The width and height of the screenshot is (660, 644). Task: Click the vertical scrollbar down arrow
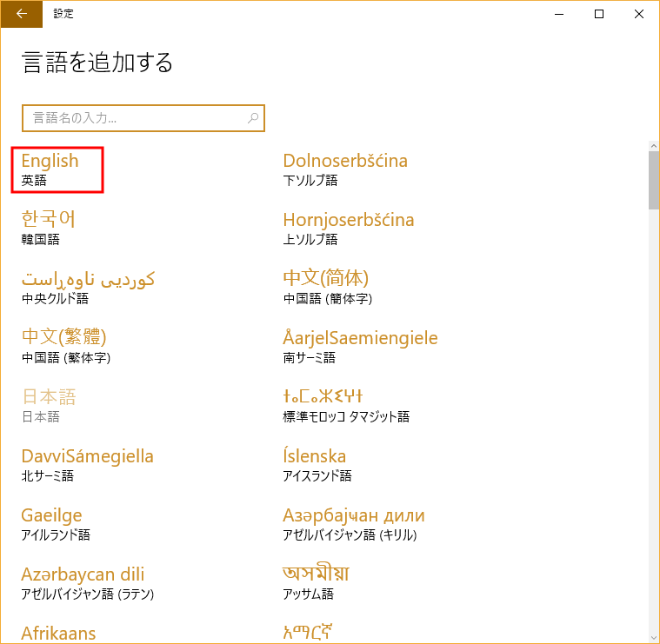tap(653, 637)
